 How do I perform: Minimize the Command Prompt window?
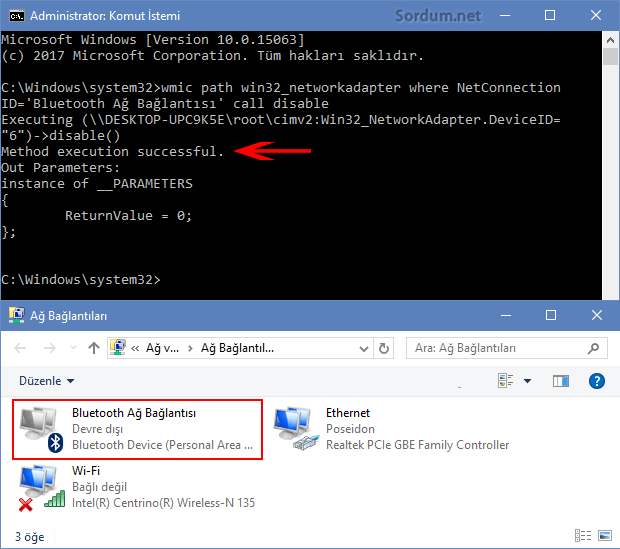(x=505, y=16)
